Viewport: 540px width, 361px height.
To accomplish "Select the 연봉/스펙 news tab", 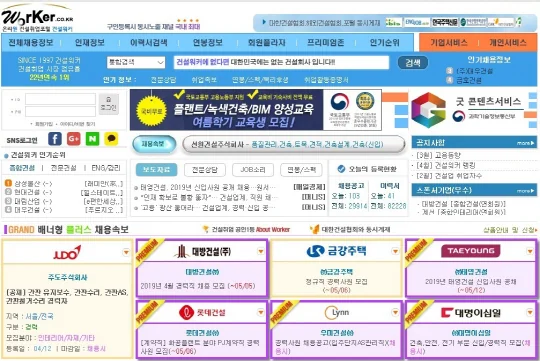I will (301, 169).
